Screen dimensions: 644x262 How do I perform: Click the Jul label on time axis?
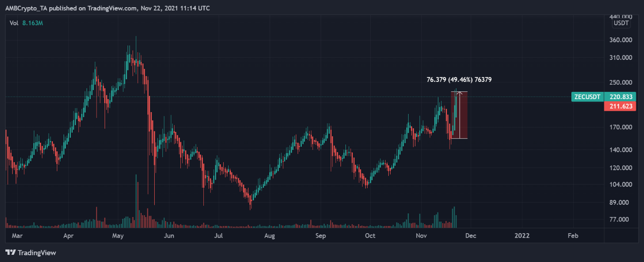click(218, 235)
